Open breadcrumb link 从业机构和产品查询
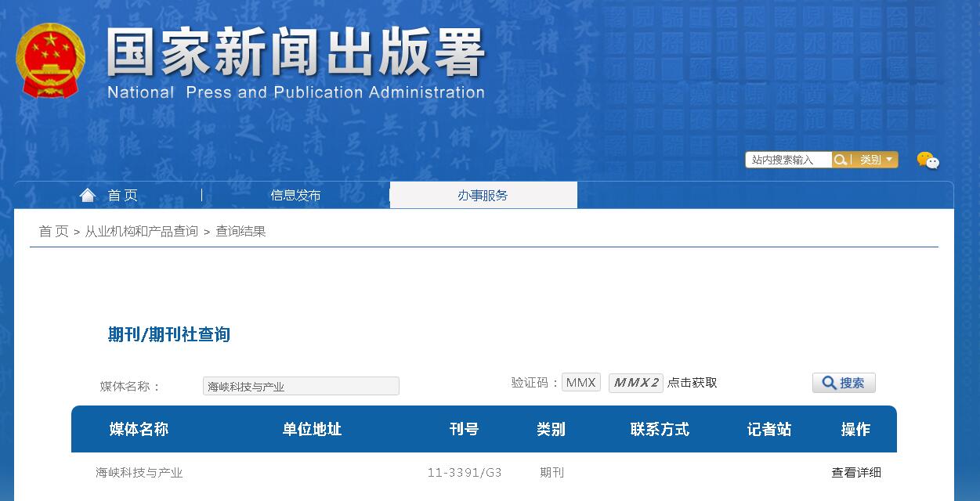This screenshot has height=501, width=980. point(143,232)
